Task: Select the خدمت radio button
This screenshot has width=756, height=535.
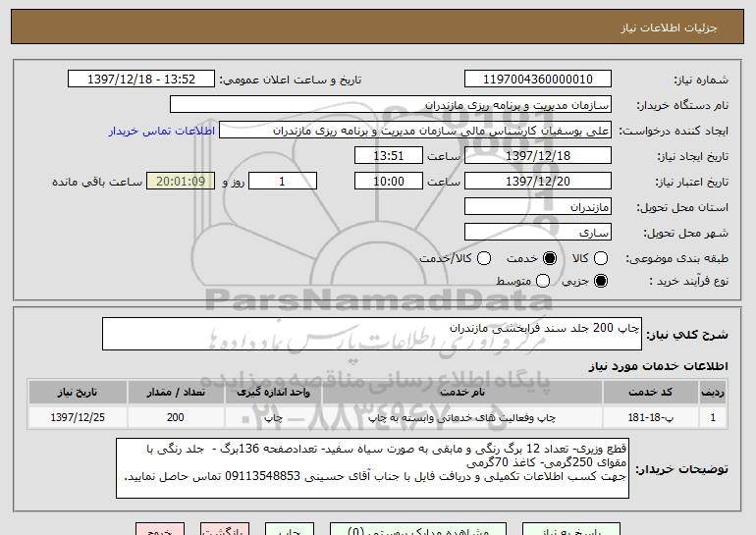Action: click(550, 258)
